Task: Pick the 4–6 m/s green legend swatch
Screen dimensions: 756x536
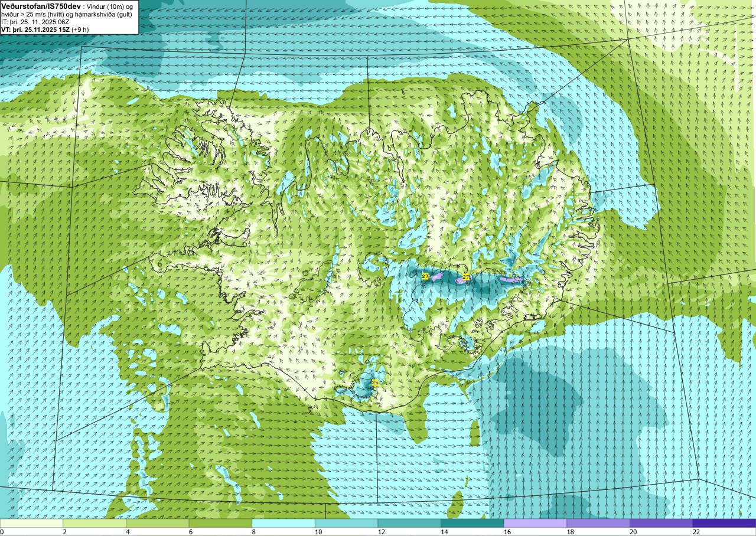Action: pyautogui.click(x=157, y=523)
